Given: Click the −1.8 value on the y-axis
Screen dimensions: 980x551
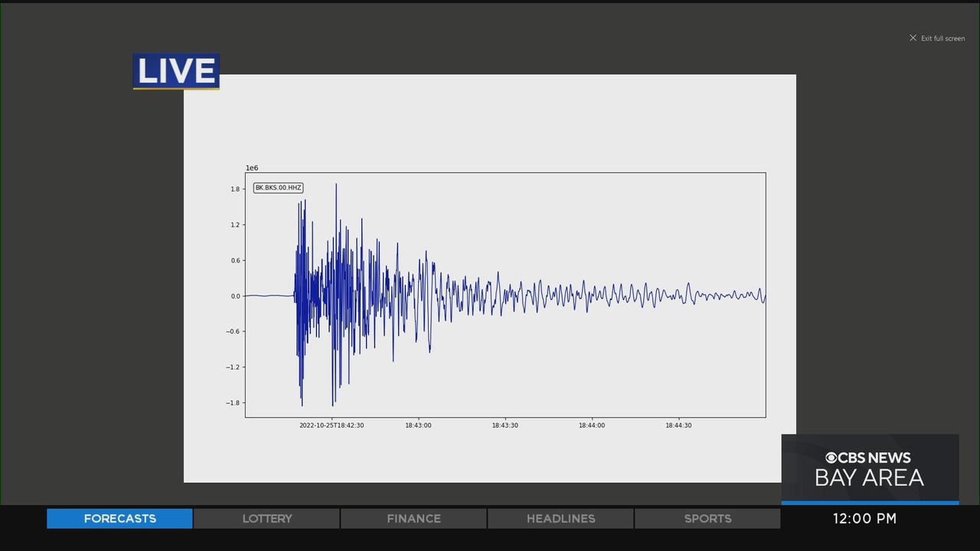Looking at the screenshot, I should tap(234, 403).
